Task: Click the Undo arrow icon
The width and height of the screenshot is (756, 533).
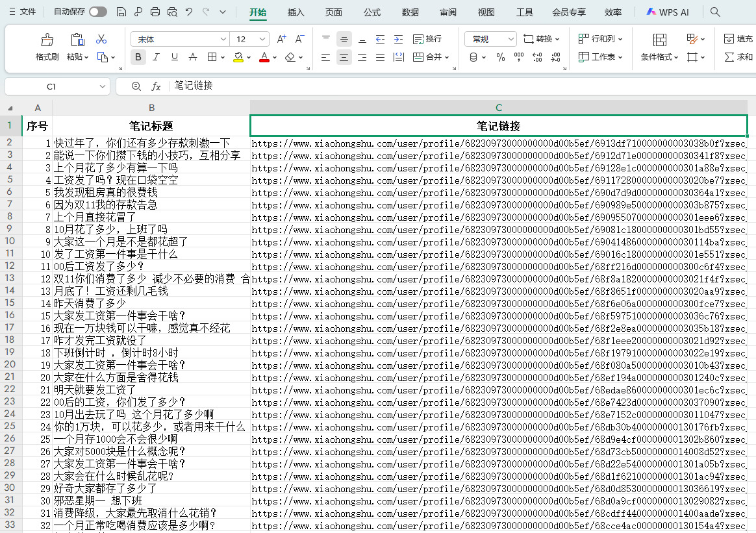Action: (189, 12)
